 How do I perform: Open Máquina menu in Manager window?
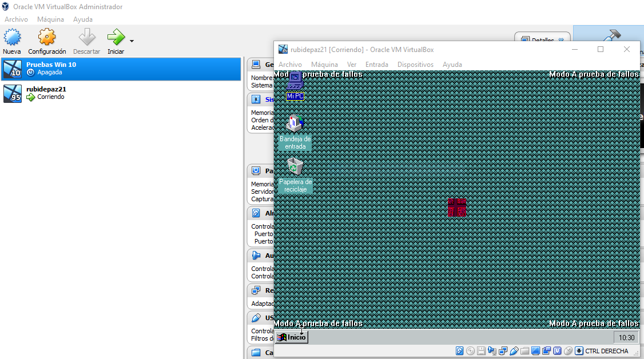click(50, 19)
